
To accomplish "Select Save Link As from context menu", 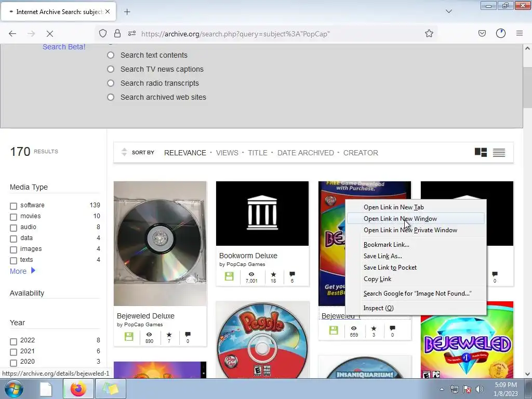I will 416,256.
